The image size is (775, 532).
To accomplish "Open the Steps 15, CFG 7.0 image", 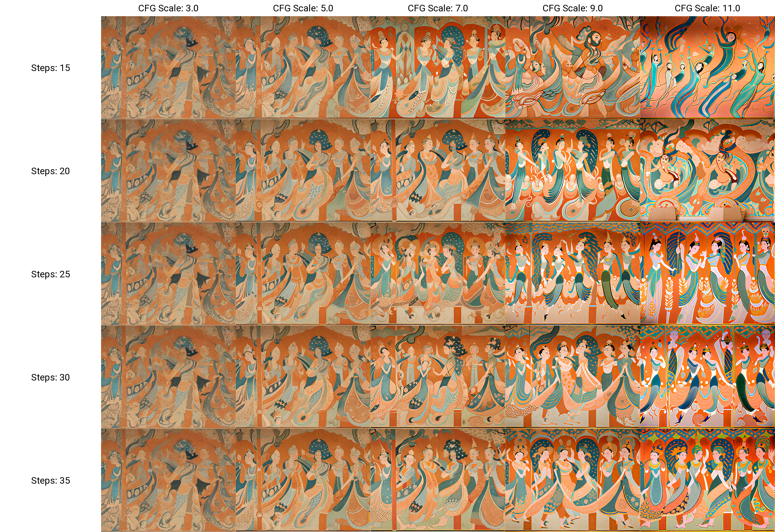I will pyautogui.click(x=438, y=68).
